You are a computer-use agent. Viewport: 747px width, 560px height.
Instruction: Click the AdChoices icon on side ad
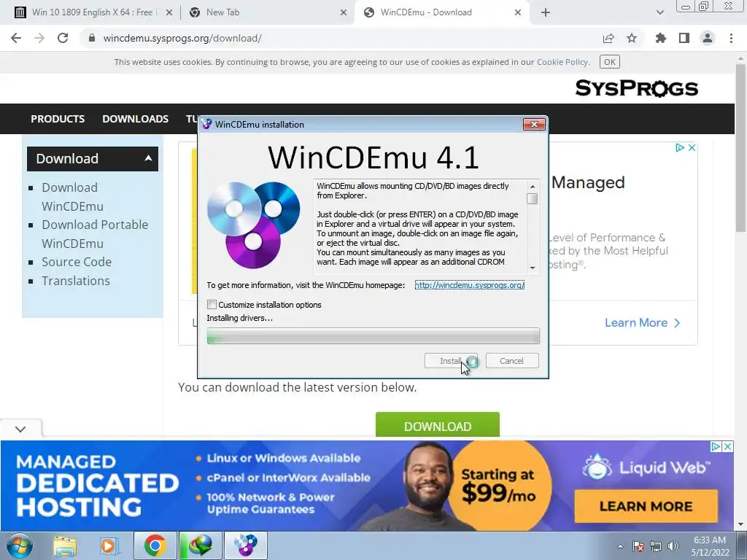click(x=680, y=147)
